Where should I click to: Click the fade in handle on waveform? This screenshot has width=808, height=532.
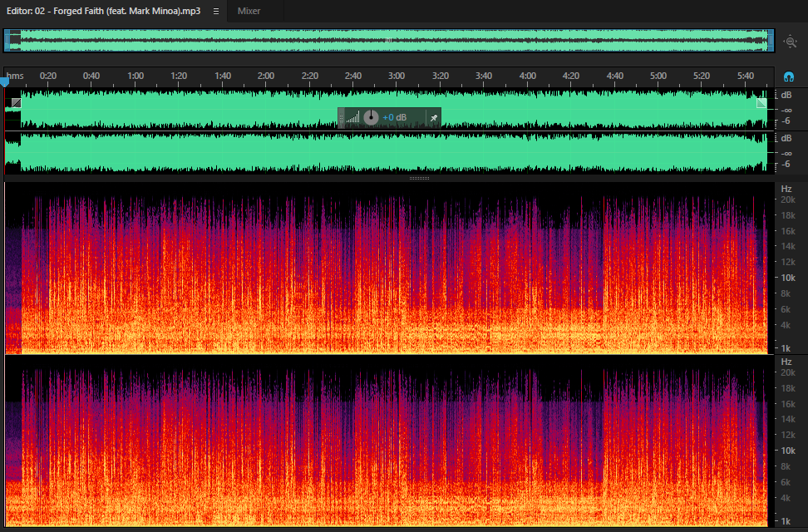pos(17,103)
